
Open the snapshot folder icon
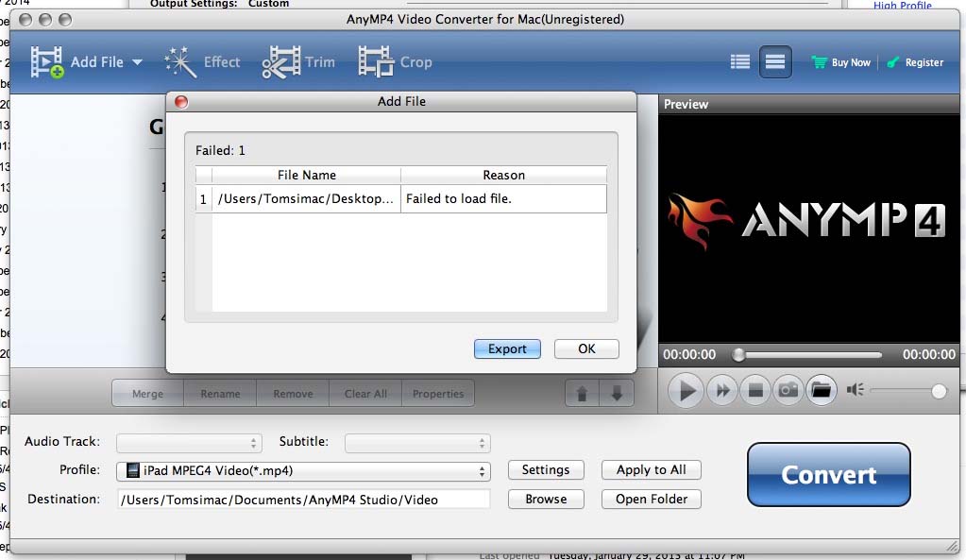822,391
